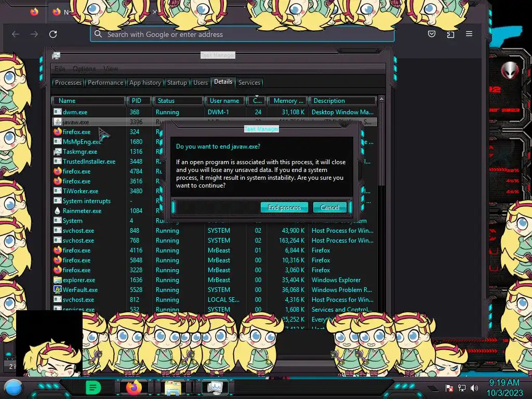Click the javaw.exe Java icon

58,122
